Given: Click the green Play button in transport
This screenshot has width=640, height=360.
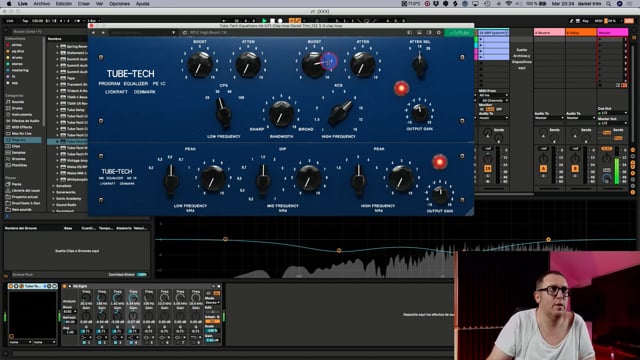Looking at the screenshot, I should pyautogui.click(x=264, y=20).
